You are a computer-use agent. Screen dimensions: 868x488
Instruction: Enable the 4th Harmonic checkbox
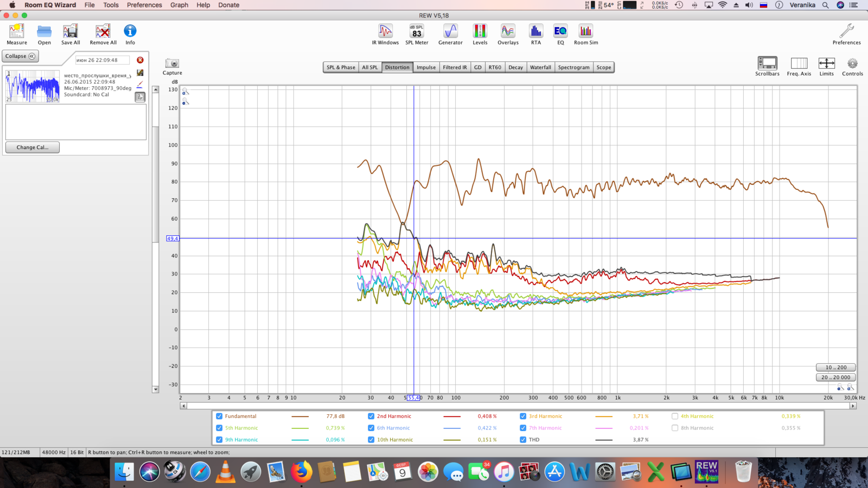click(675, 416)
